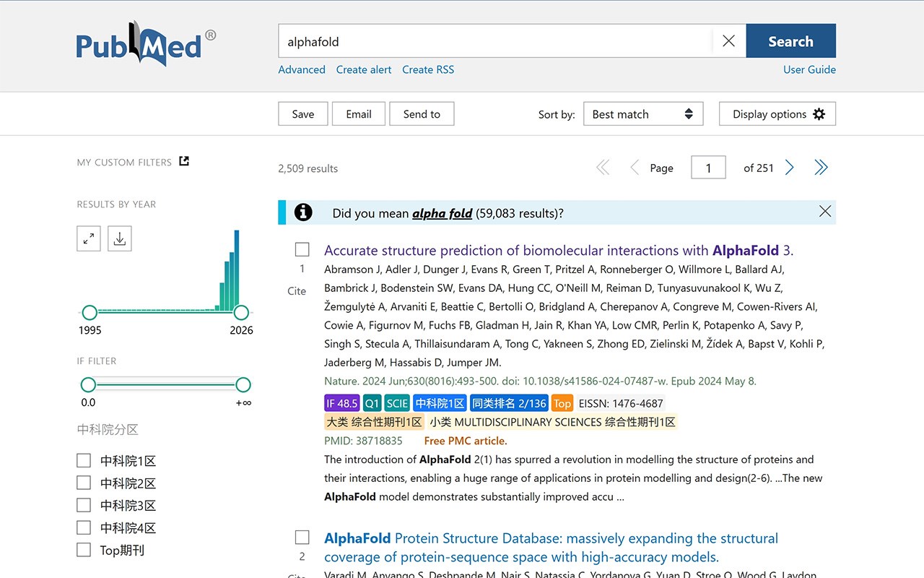
Task: Open the User Guide link
Action: tap(809, 69)
